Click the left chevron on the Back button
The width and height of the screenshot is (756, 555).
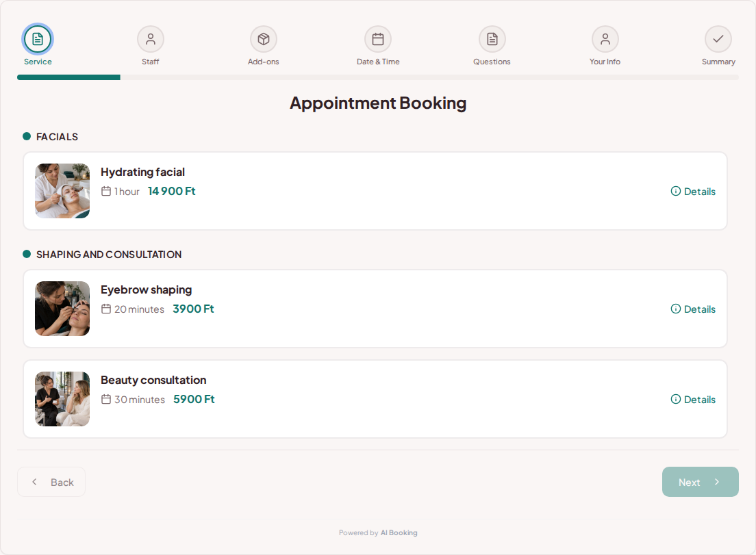tap(34, 482)
